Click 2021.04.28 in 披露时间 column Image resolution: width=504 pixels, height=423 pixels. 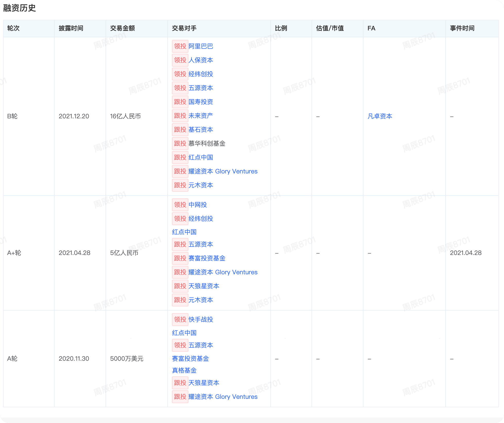pos(75,253)
